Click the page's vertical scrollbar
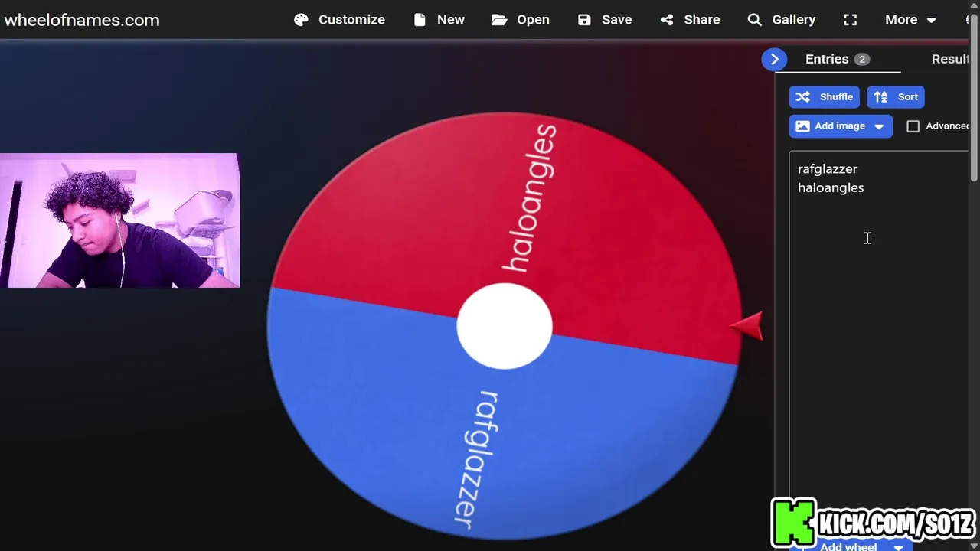Viewport: 980px width, 551px height. point(974,99)
